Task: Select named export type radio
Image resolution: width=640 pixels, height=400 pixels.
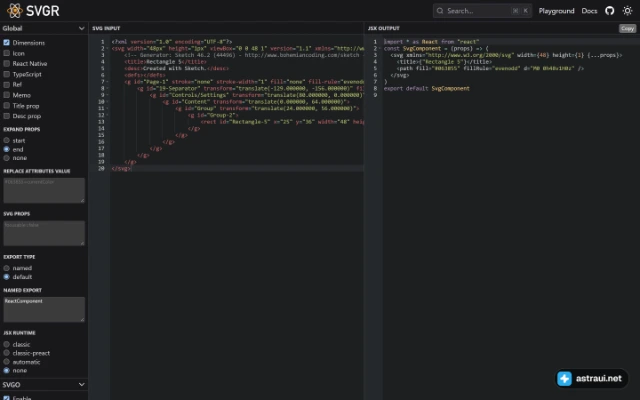Action: tap(7, 268)
